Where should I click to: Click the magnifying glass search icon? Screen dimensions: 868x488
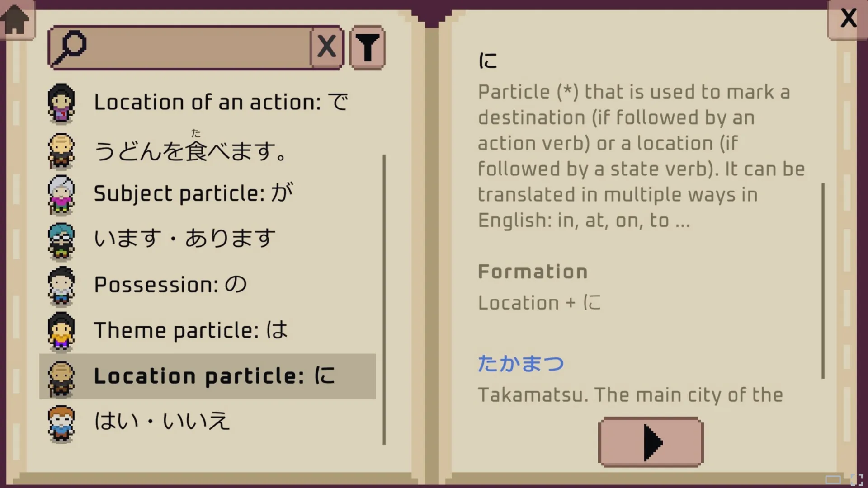[x=69, y=47]
